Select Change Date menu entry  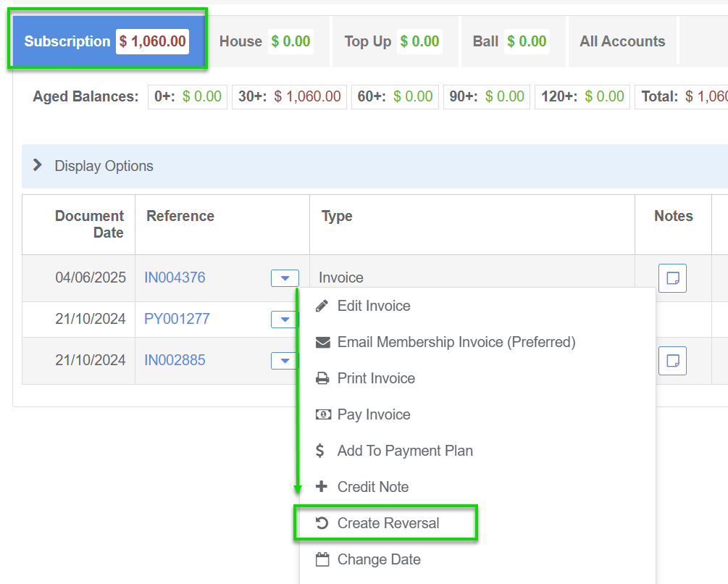[478, 559]
